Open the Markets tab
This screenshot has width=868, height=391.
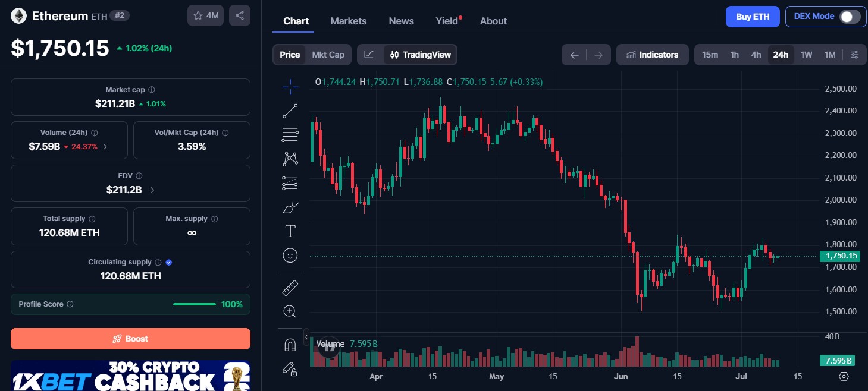[349, 21]
